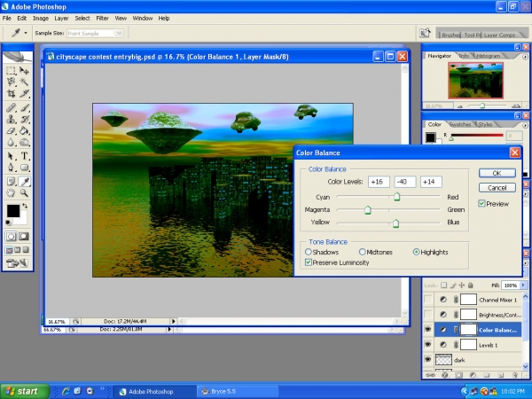Switch to the Histogram tab
This screenshot has height=399, width=532.
click(x=488, y=56)
